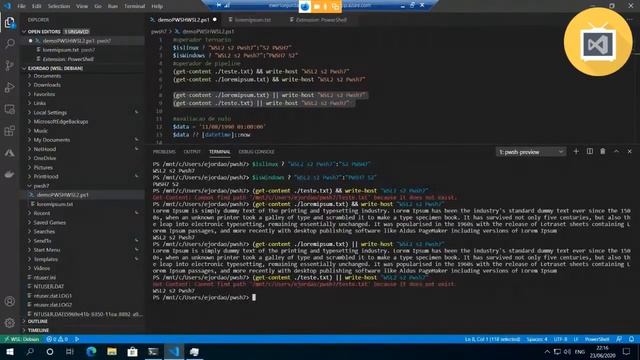Open the Help menu

coord(157,6)
